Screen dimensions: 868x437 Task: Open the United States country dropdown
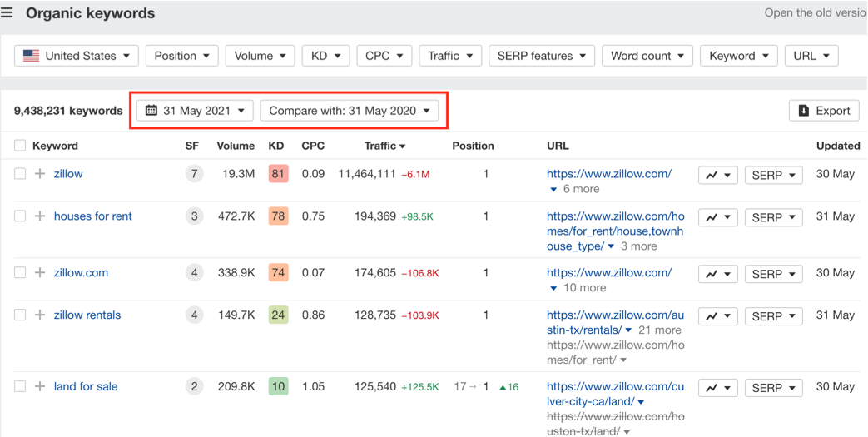coord(77,56)
